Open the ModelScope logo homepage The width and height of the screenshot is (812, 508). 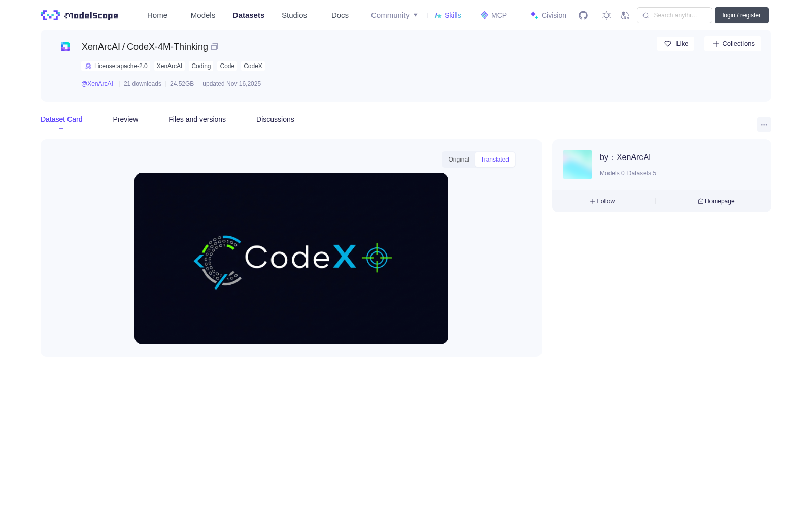(79, 15)
